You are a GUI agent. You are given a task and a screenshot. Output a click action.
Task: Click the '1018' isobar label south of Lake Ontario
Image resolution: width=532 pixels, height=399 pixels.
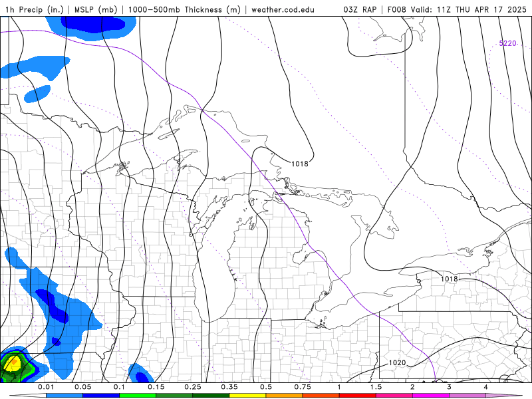[450, 279]
